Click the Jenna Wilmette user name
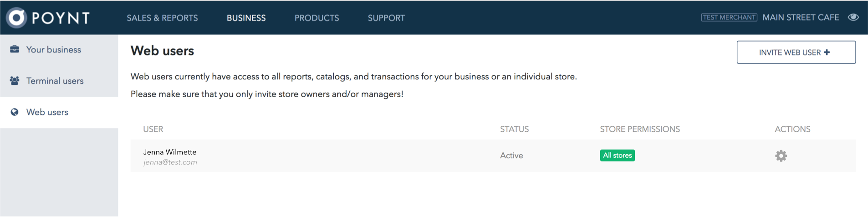This screenshot has width=868, height=217. (170, 152)
